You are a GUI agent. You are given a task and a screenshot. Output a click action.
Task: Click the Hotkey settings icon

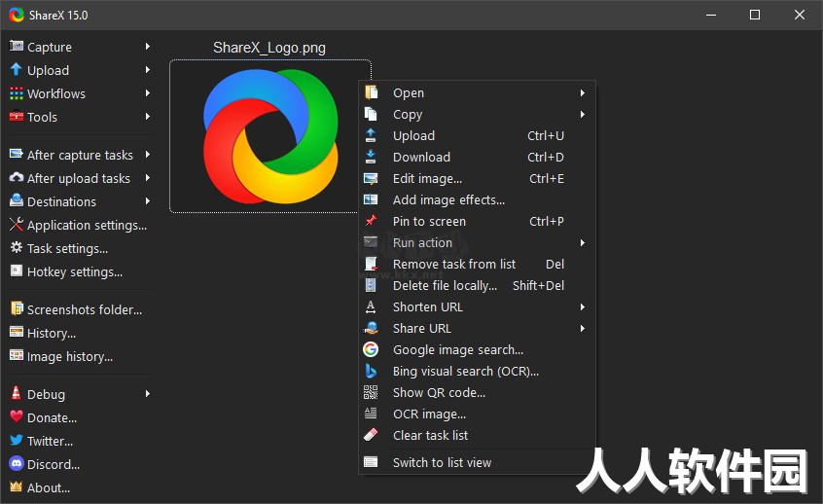pyautogui.click(x=17, y=270)
